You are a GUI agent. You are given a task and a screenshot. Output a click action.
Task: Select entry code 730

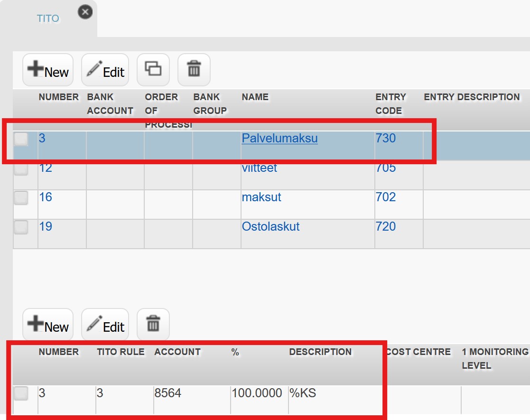pos(385,138)
